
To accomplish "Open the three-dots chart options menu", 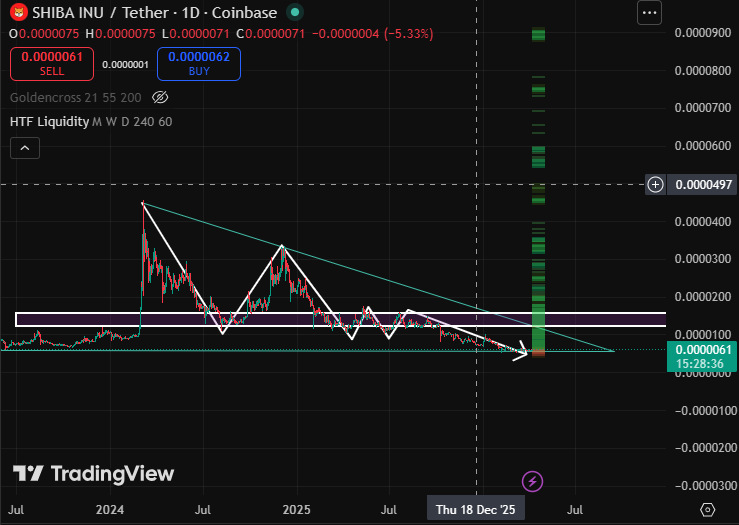I will pyautogui.click(x=649, y=13).
